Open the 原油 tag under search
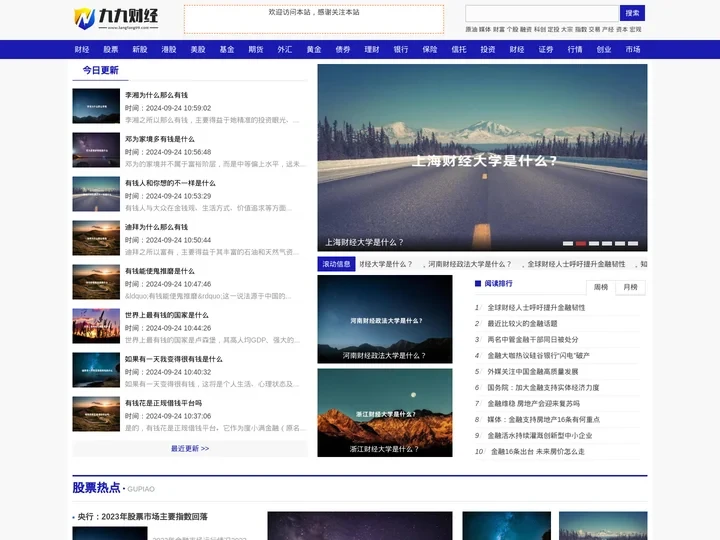 [x=471, y=29]
